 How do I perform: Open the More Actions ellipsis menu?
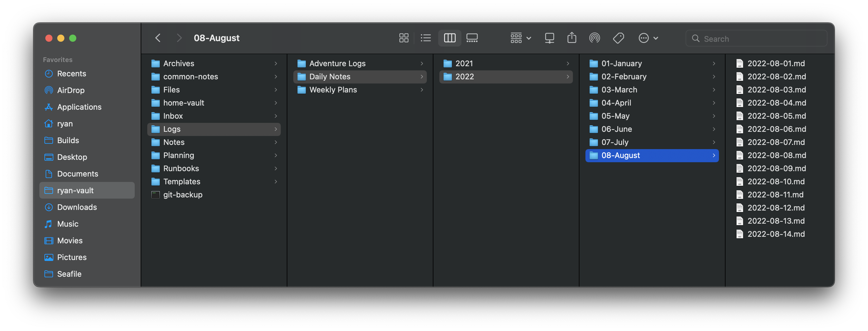(648, 38)
